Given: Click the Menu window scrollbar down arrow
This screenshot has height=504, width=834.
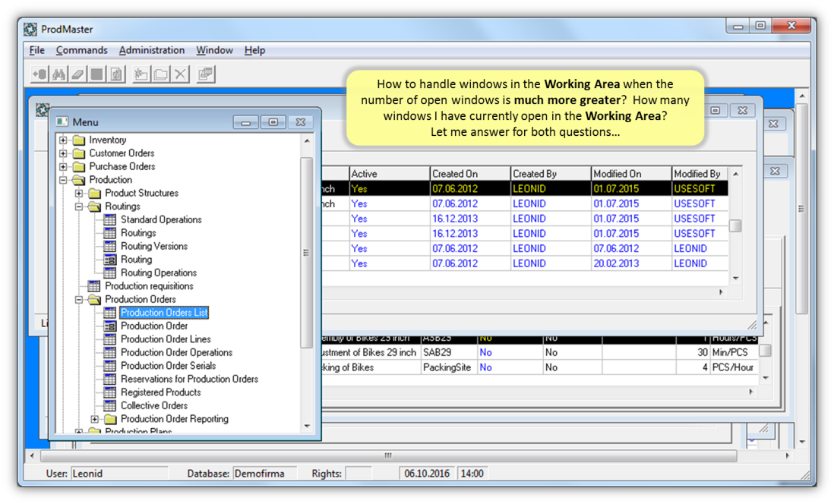Looking at the screenshot, I should click(x=307, y=426).
